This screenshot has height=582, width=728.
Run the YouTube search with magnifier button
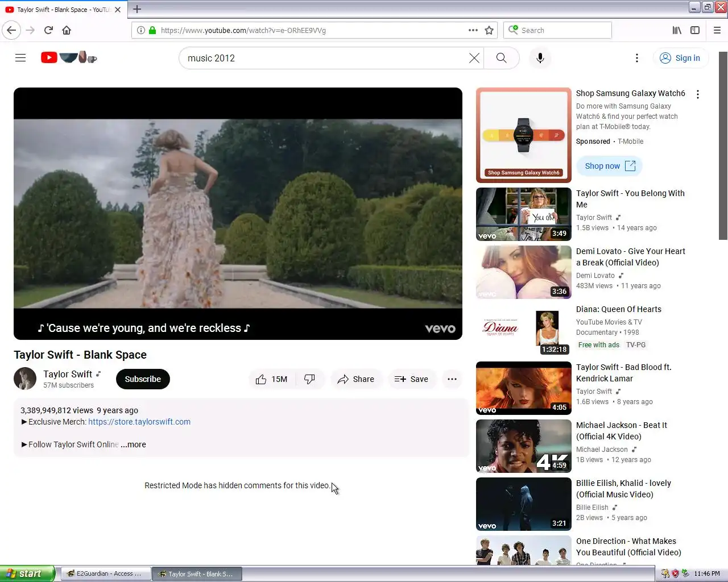501,58
